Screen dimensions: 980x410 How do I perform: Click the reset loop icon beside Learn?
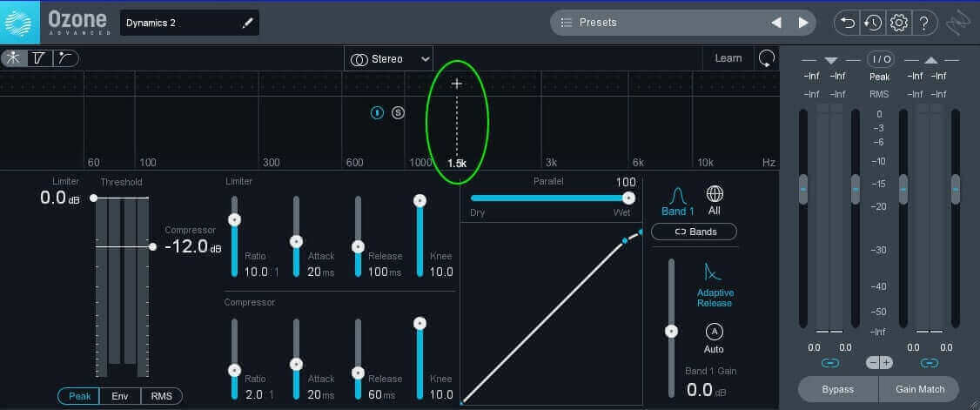pyautogui.click(x=766, y=58)
